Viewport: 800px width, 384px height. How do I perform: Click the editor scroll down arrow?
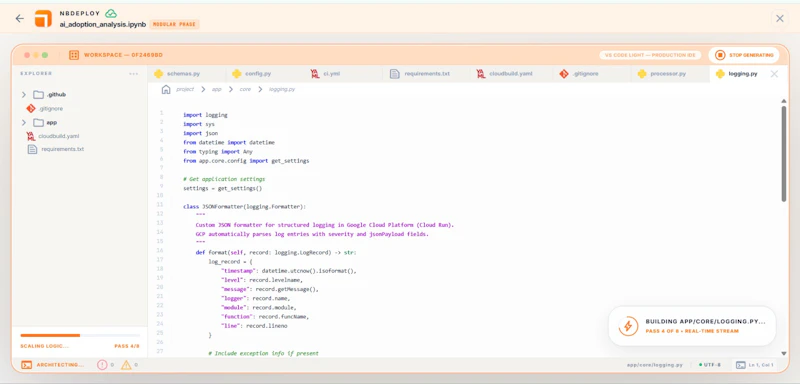784,353
